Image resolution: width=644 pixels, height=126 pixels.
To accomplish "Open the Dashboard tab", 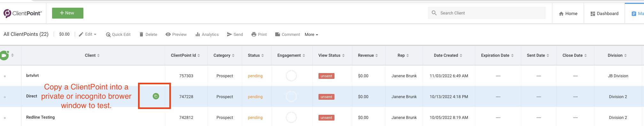I will point(604,13).
